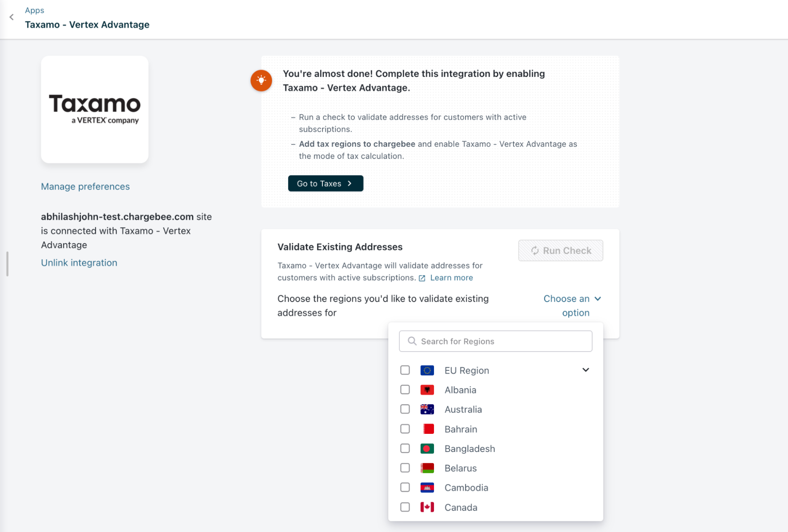This screenshot has width=788, height=532.
Task: Check the EU Region checkbox
Action: click(x=405, y=370)
